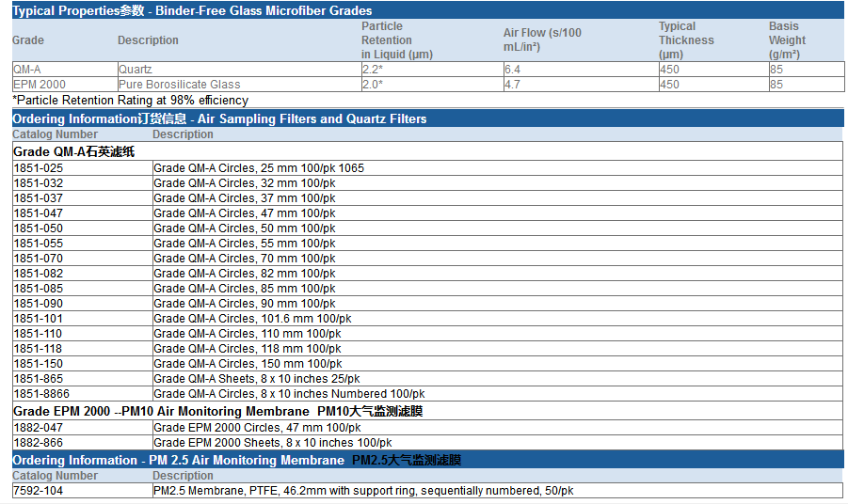Click the QM-A Circles 150 mm description
The image size is (848, 504).
(x=248, y=364)
